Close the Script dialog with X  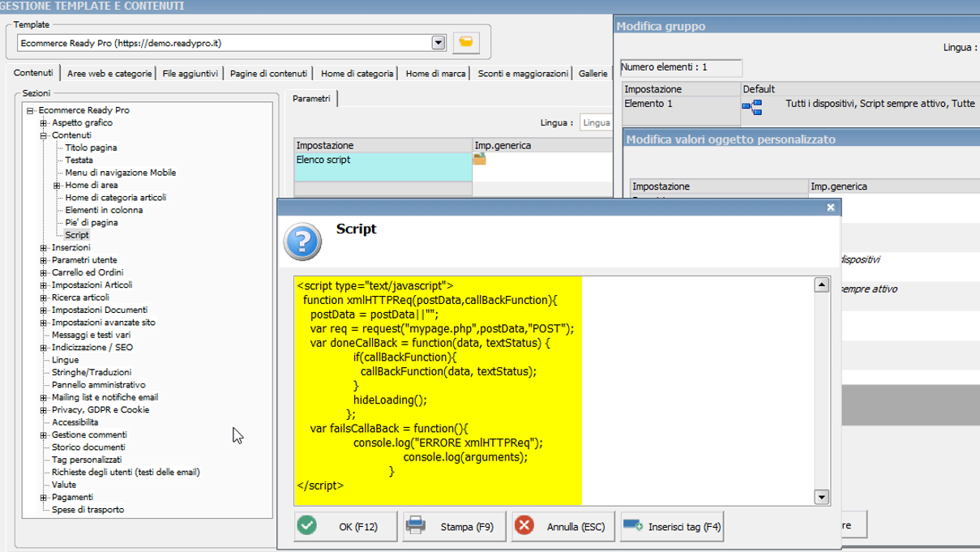click(830, 208)
